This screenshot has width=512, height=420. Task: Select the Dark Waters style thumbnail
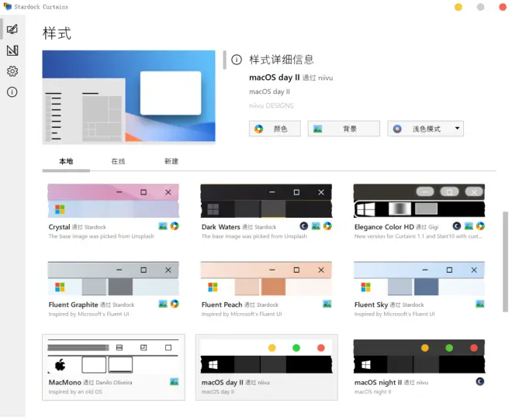[266, 201]
